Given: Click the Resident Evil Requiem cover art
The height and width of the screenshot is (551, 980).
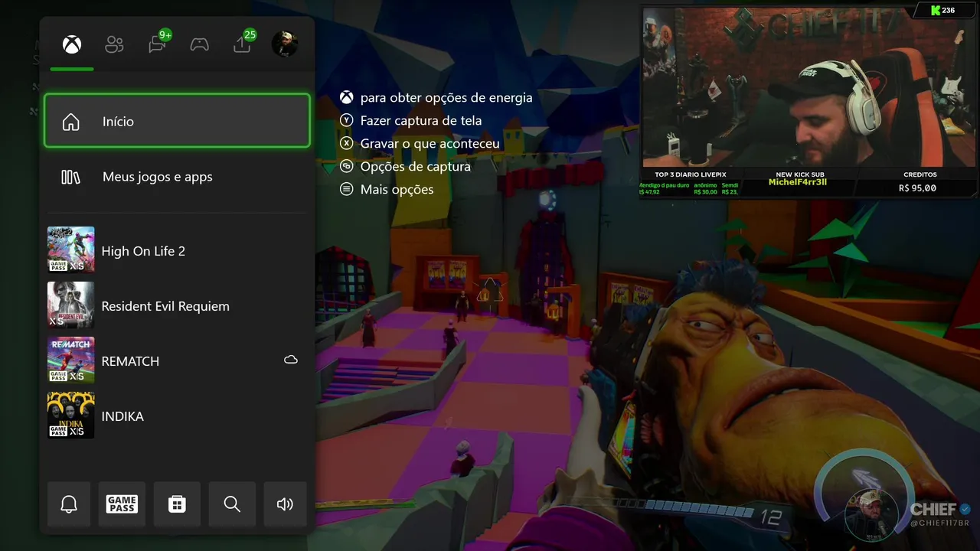Looking at the screenshot, I should pos(71,305).
